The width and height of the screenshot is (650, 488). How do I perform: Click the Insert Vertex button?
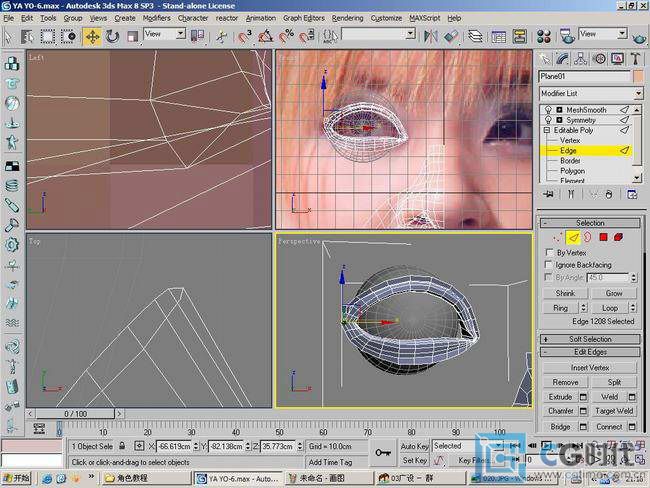point(589,368)
